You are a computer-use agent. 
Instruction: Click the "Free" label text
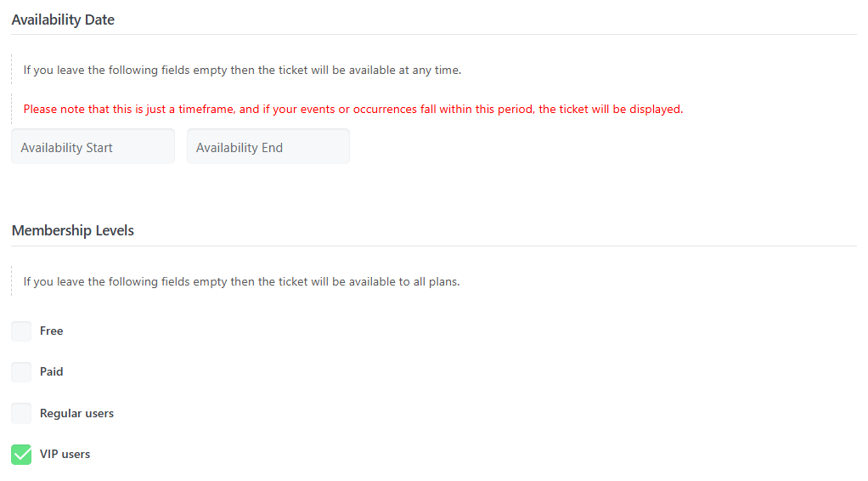[52, 331]
